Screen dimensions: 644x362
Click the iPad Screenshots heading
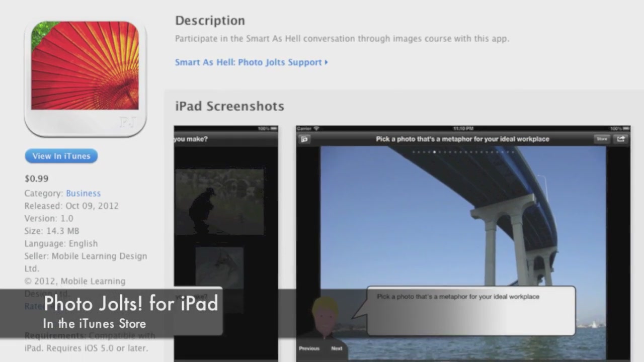point(229,106)
